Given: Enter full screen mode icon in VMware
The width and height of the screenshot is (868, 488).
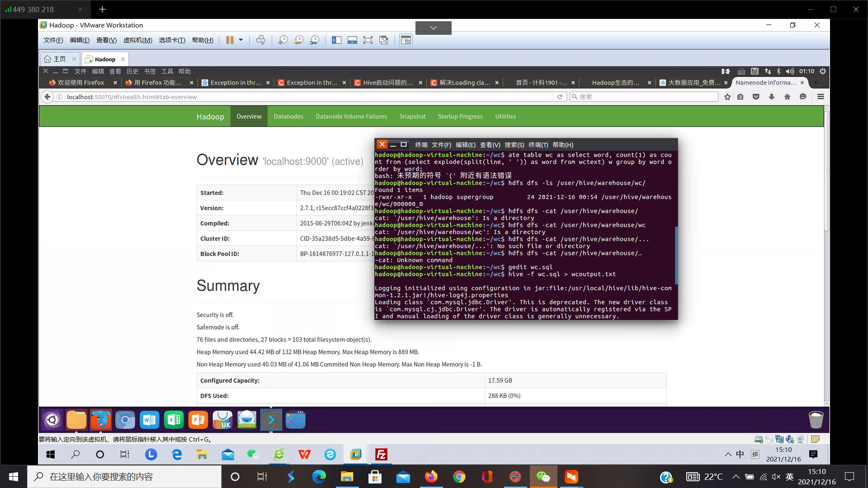Looking at the screenshot, I should click(x=368, y=40).
